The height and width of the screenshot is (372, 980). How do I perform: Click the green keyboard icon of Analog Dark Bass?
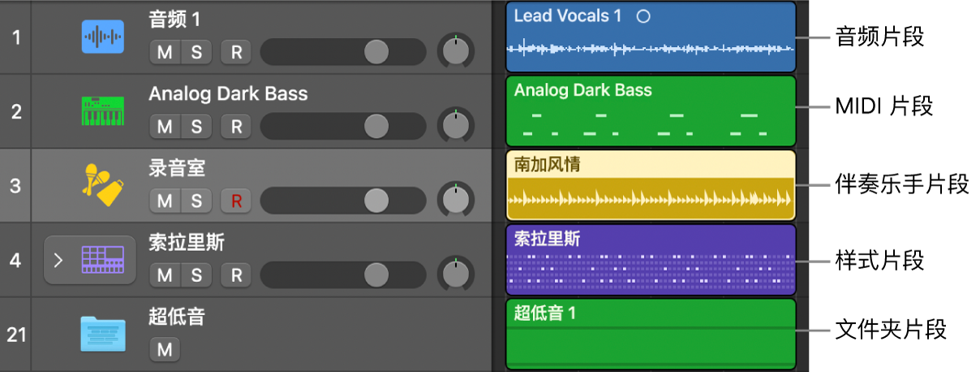click(x=103, y=111)
